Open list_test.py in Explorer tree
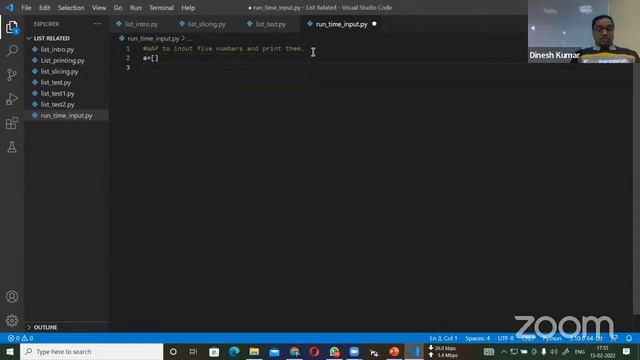640x360 pixels. tap(56, 82)
